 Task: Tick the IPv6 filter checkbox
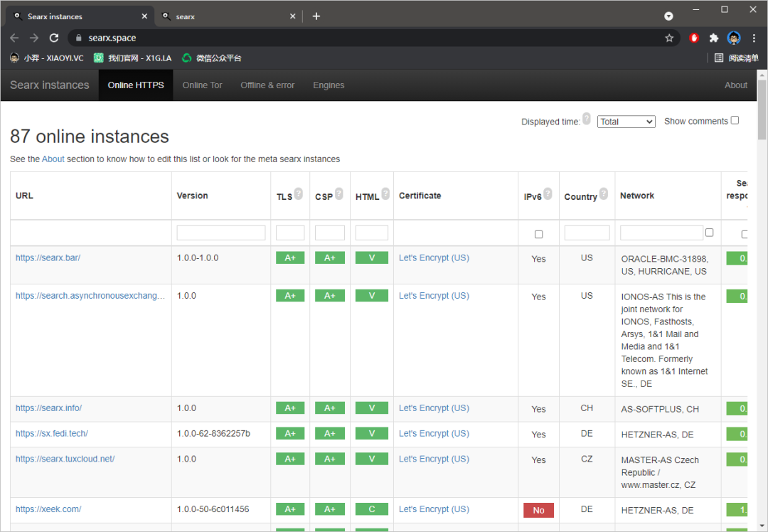coord(538,234)
